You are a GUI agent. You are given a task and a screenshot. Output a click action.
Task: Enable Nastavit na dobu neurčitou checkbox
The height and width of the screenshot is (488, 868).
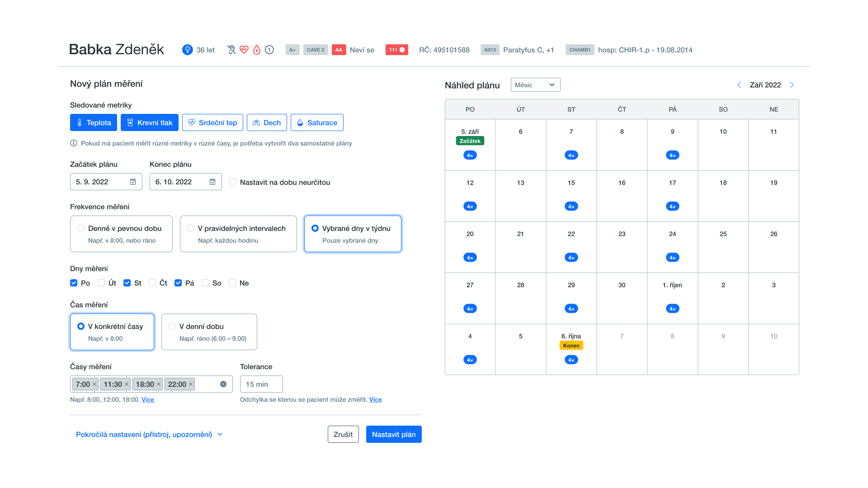pos(233,182)
